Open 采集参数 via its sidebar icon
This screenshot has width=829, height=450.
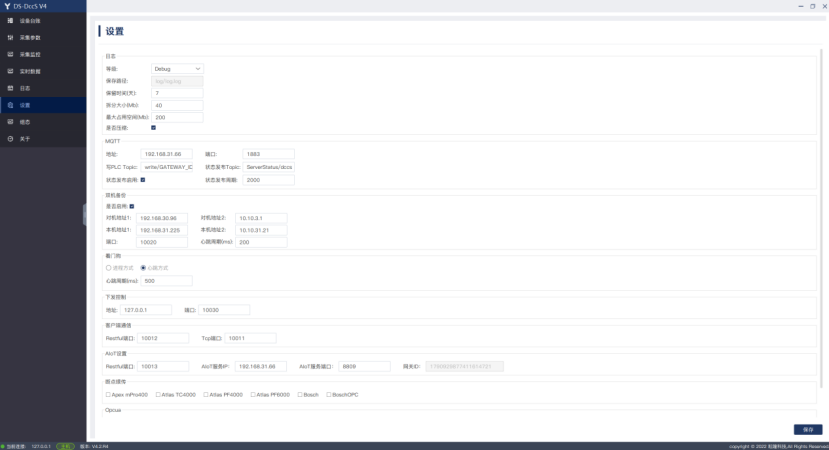(10, 38)
